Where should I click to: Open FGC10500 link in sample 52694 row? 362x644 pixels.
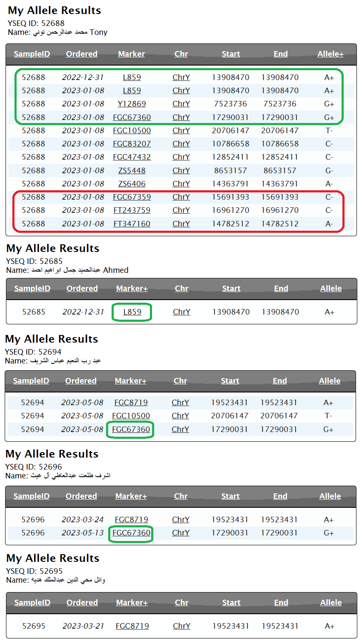[x=131, y=416]
